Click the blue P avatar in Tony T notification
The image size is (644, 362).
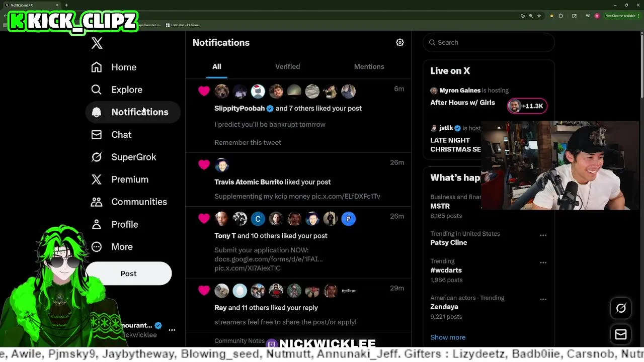click(349, 219)
